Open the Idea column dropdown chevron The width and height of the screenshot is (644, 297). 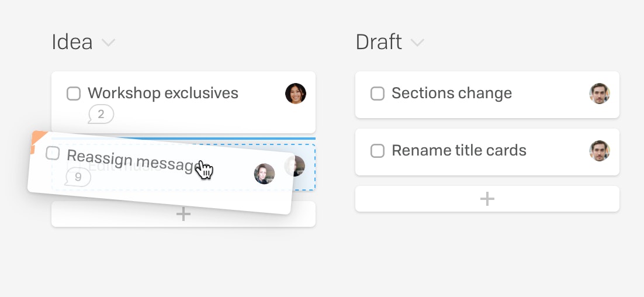tap(109, 42)
